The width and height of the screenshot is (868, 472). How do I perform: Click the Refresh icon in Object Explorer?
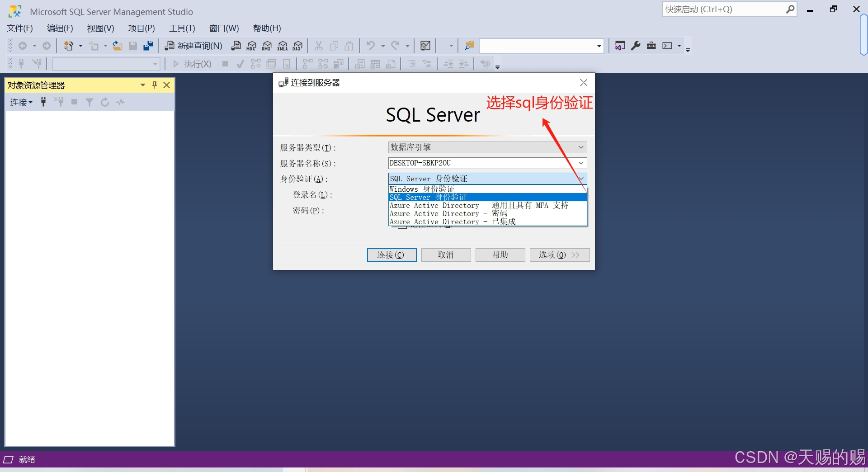[105, 102]
